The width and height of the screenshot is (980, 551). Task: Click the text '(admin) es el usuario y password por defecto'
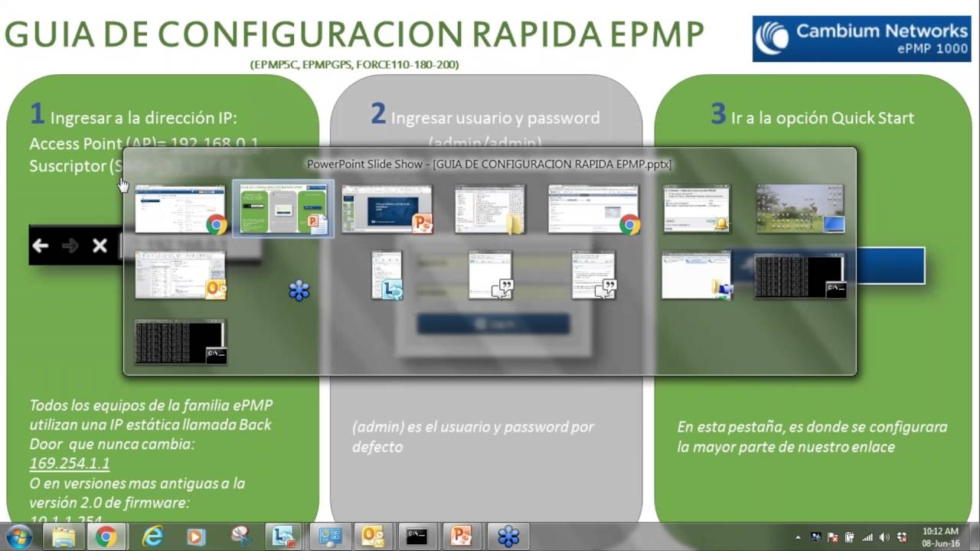tap(472, 437)
